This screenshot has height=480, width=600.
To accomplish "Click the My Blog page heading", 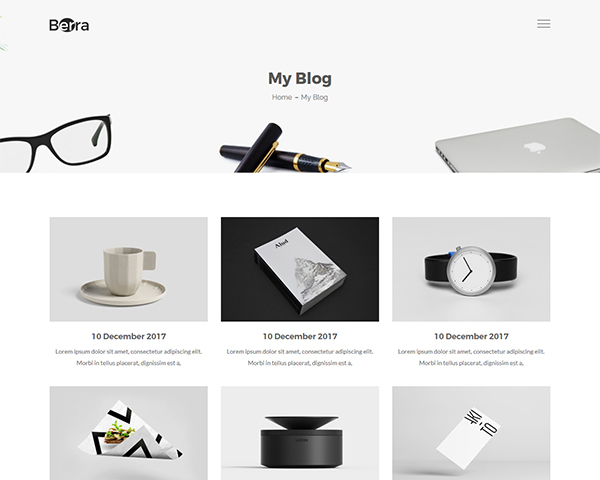I will click(300, 78).
